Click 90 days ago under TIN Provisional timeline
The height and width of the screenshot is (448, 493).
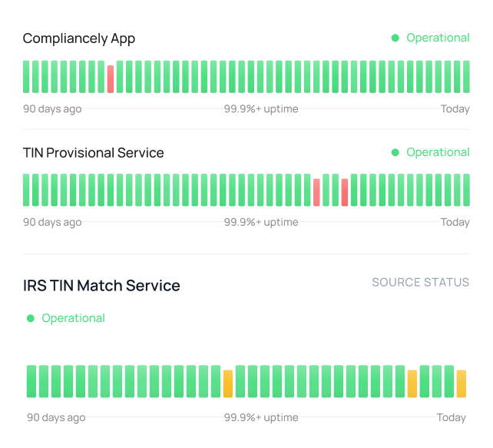point(52,223)
